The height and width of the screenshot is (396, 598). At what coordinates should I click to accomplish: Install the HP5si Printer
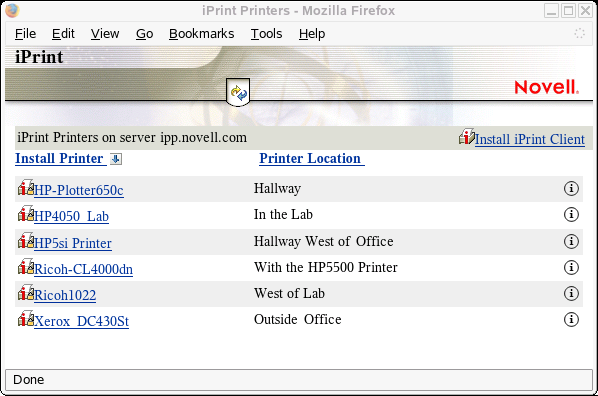[73, 243]
